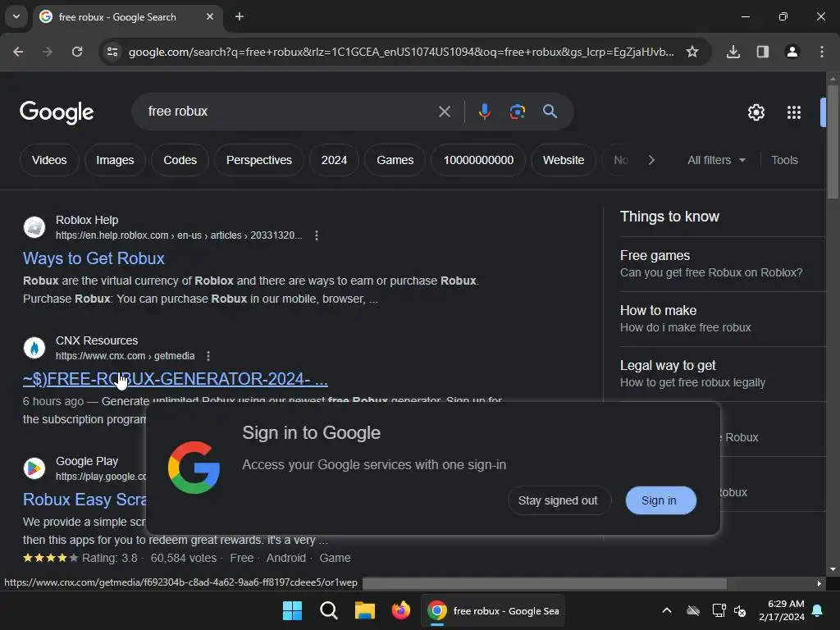Screen dimensions: 840x630
Task: Expand the Legal way to get topic
Action: tap(722, 374)
